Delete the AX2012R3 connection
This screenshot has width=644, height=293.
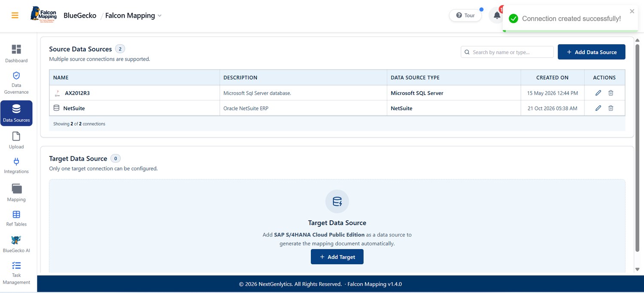pyautogui.click(x=611, y=93)
